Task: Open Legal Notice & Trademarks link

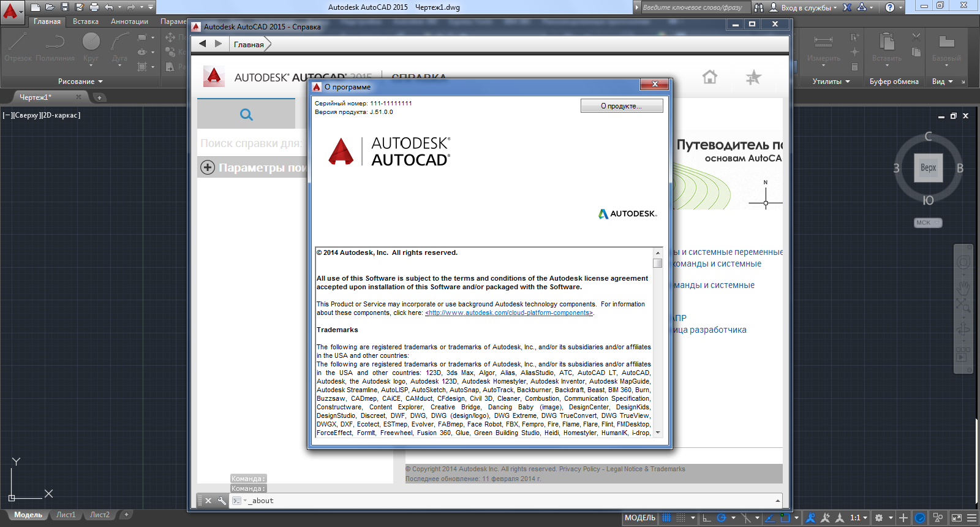Action: (x=646, y=469)
